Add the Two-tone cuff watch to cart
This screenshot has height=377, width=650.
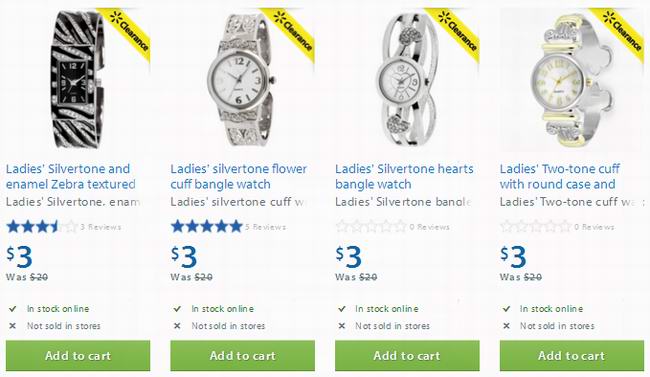[x=572, y=356]
